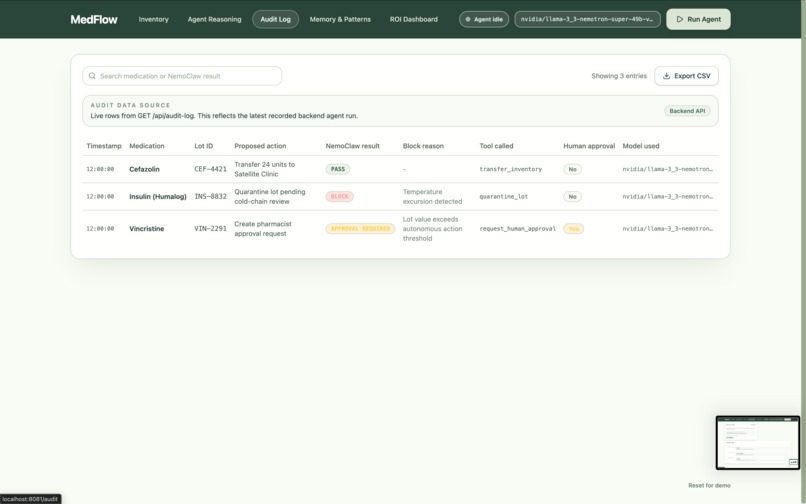Click the Human approval column header
This screenshot has height=504, width=806.
point(589,146)
